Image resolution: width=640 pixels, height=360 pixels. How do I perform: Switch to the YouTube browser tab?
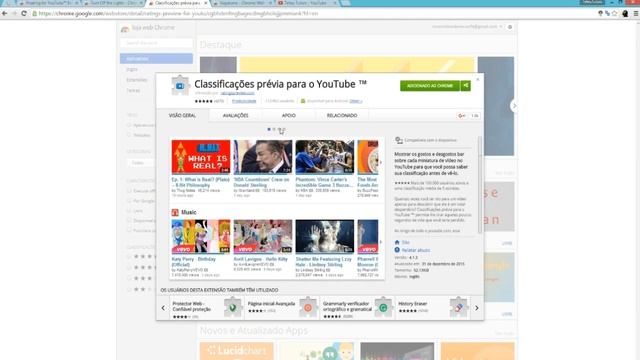tap(307, 3)
